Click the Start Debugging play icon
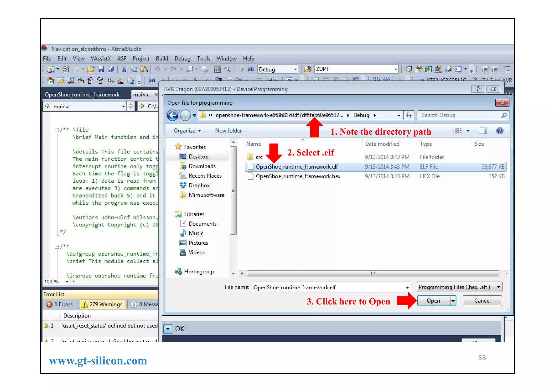Viewport: 555px width, 392px height. click(241, 69)
